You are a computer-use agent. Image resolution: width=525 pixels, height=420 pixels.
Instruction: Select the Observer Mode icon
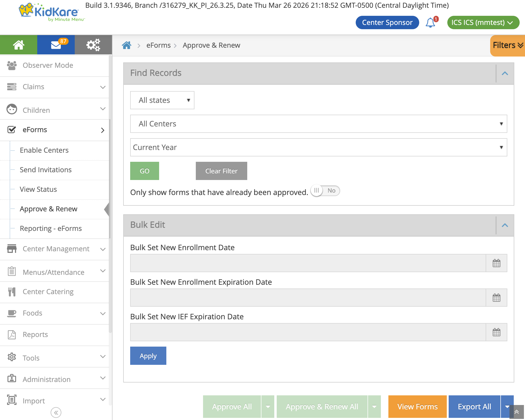12,65
